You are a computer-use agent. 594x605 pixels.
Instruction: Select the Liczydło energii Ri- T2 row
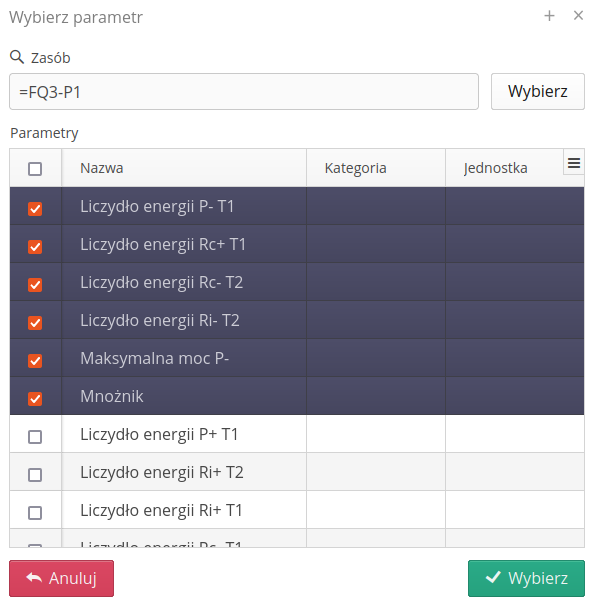(x=297, y=320)
